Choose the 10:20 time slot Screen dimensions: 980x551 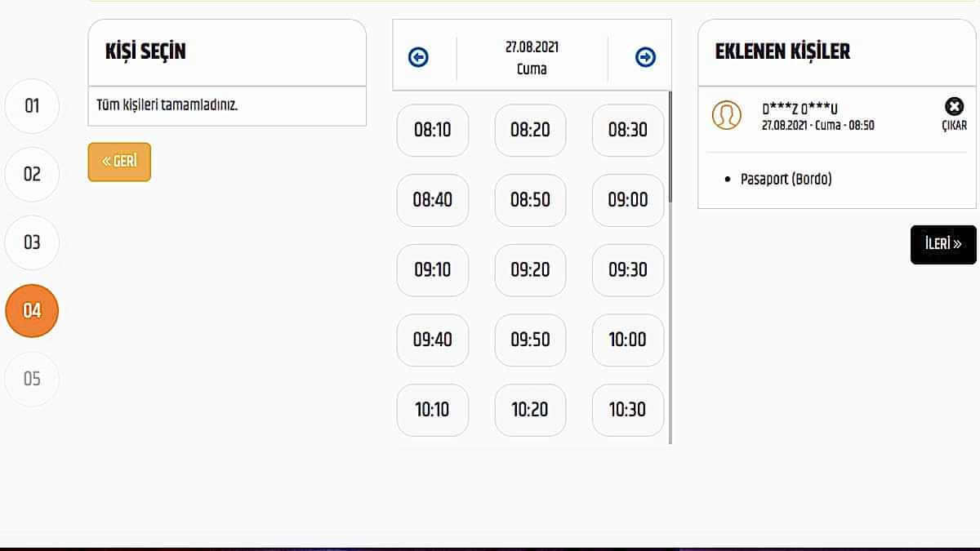pyautogui.click(x=530, y=410)
